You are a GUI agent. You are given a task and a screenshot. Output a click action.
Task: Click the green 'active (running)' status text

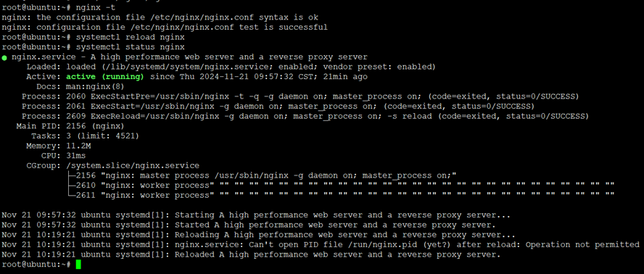tap(104, 77)
